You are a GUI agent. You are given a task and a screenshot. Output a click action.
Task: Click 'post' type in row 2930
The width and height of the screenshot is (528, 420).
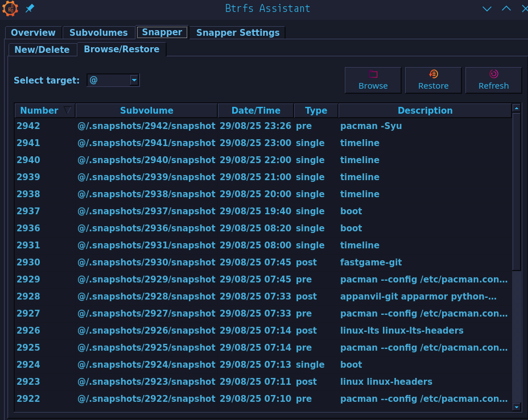coord(306,263)
